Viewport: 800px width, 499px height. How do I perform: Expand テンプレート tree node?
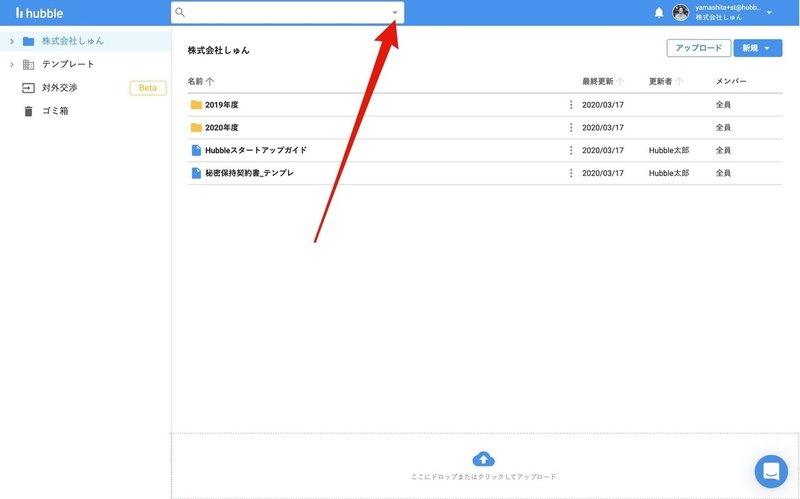[12, 64]
